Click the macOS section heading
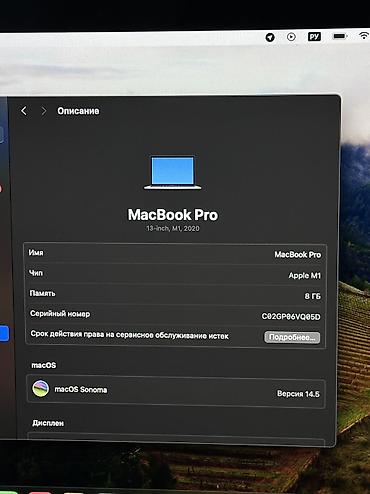Screen dimensions: 370x494 pyautogui.click(x=44, y=365)
